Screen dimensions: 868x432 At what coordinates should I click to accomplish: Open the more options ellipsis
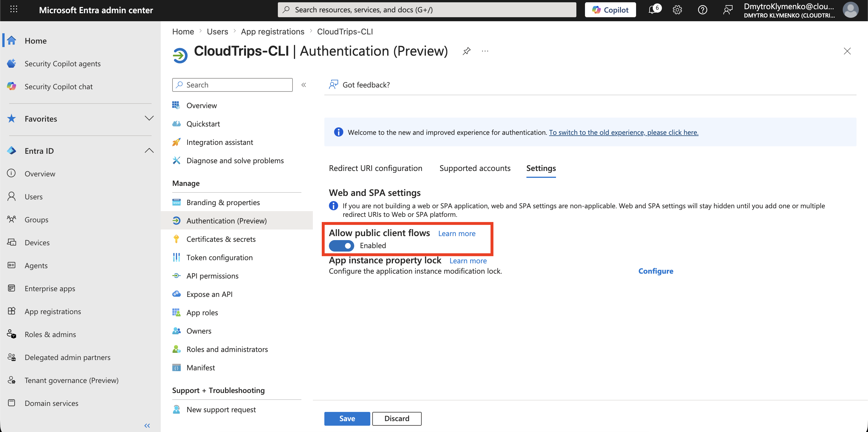(x=485, y=51)
